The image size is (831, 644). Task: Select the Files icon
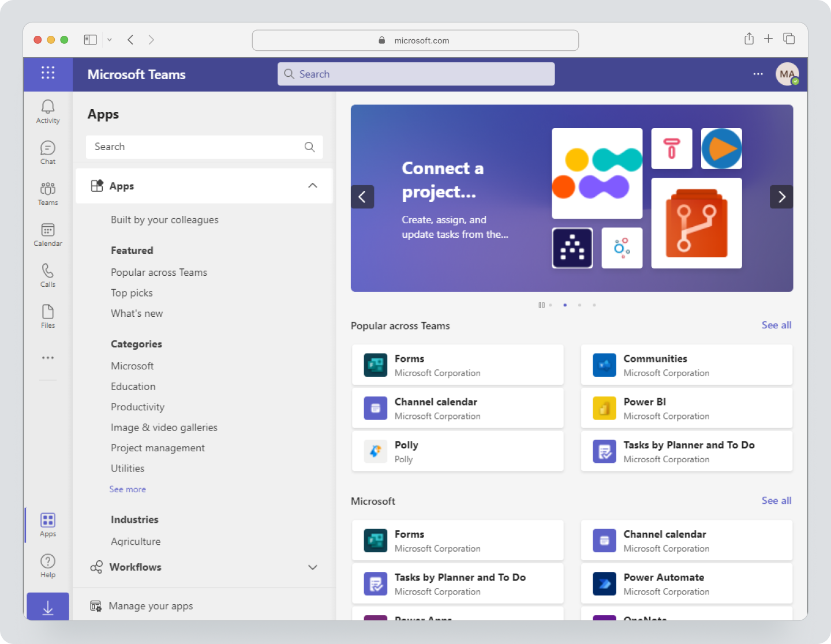[47, 315]
